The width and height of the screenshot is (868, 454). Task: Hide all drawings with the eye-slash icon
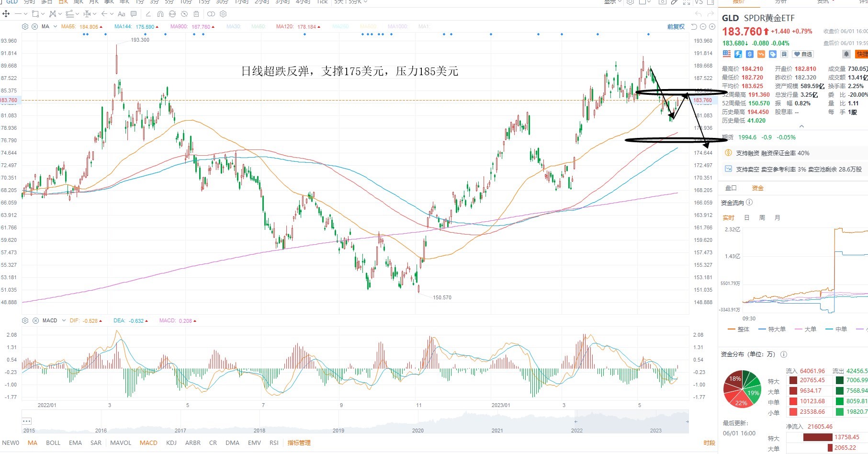click(x=184, y=14)
